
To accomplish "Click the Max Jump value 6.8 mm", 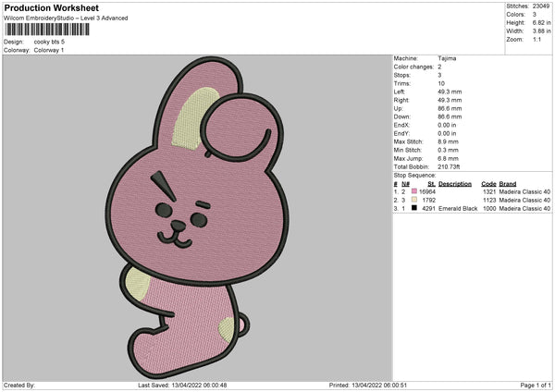I will tap(448, 158).
